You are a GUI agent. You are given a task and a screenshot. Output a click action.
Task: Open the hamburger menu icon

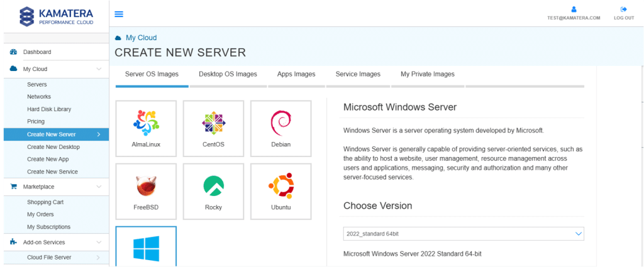pos(119,14)
